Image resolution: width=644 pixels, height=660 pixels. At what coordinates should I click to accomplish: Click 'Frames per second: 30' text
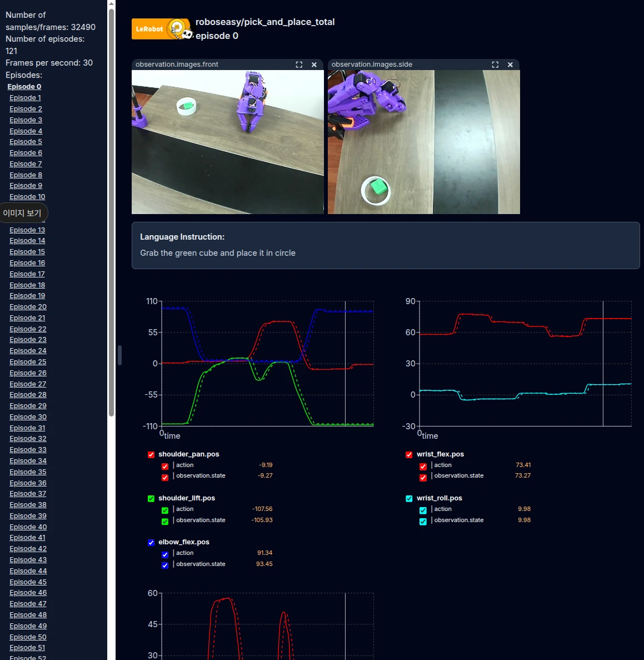pos(49,63)
